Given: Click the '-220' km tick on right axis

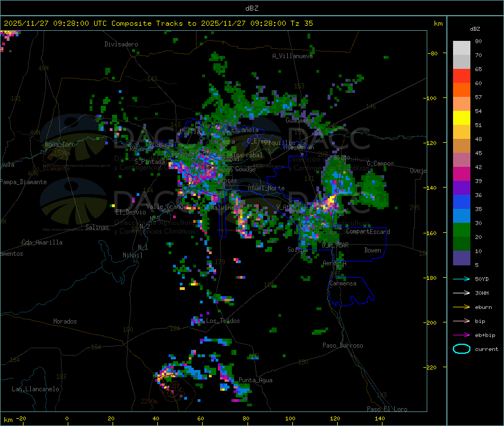Looking at the screenshot, I should click(x=431, y=367).
